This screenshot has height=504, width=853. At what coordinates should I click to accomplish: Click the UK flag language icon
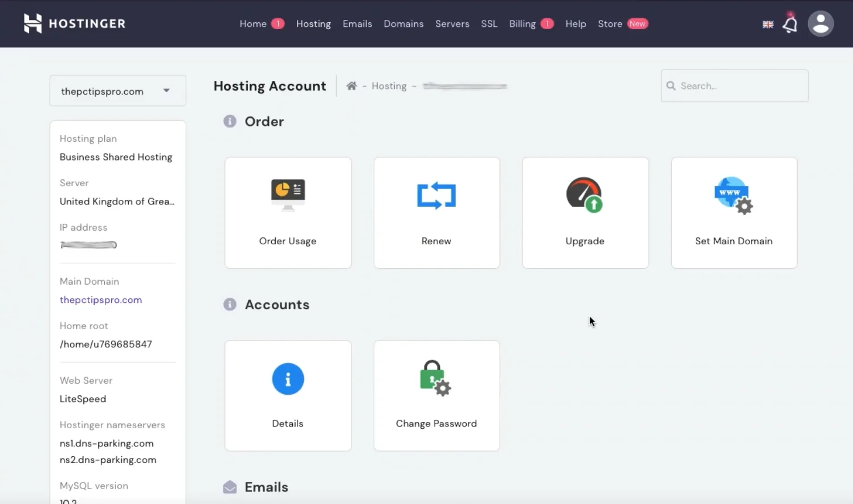(768, 24)
